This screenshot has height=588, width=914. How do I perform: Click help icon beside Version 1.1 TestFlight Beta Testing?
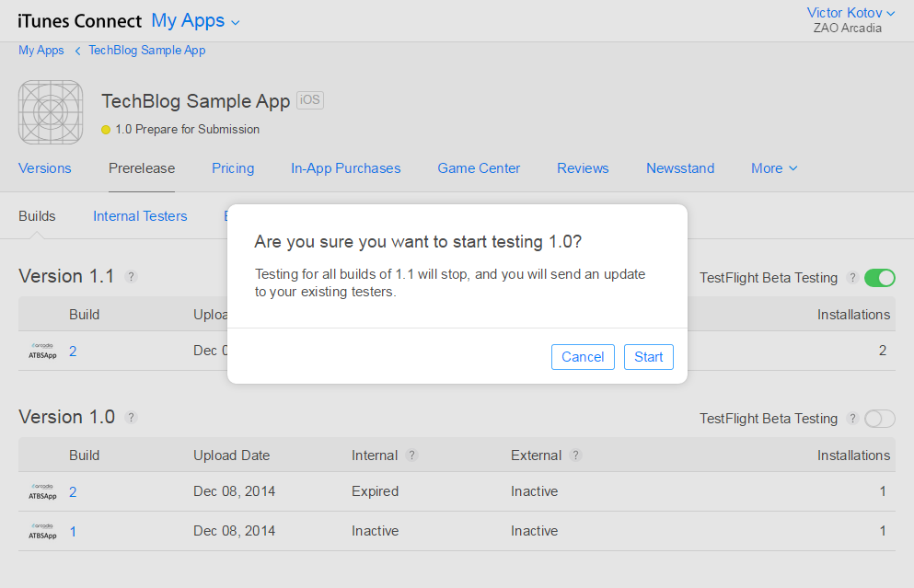(x=852, y=278)
